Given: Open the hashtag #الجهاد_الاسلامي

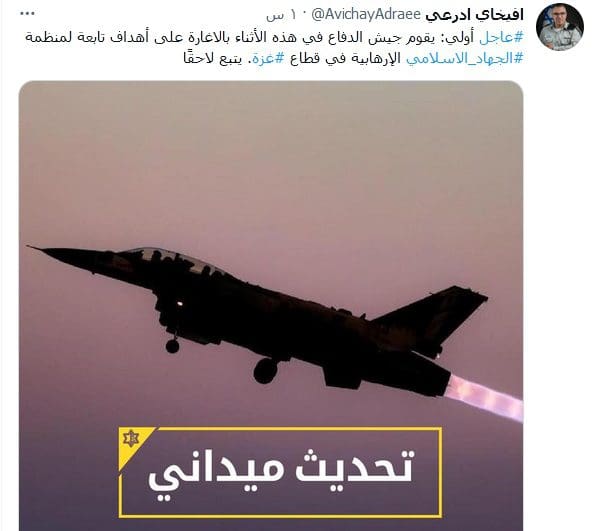Looking at the screenshot, I should pyautogui.click(x=464, y=59).
